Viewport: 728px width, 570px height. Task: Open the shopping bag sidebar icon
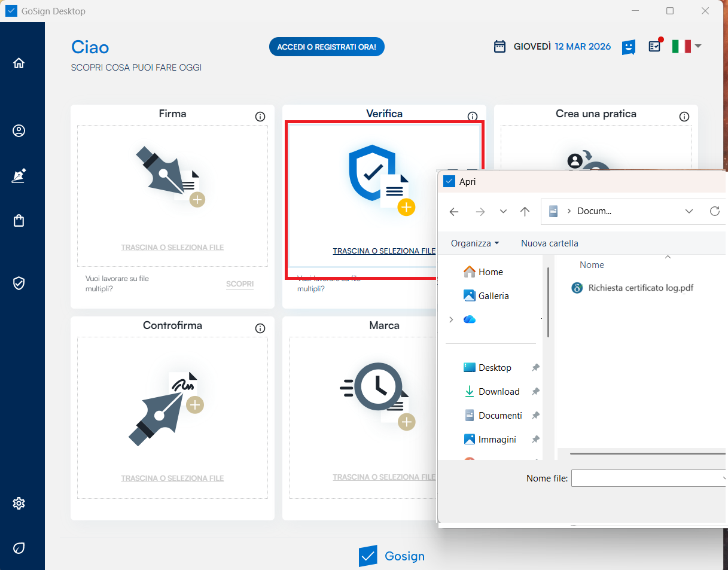19,221
